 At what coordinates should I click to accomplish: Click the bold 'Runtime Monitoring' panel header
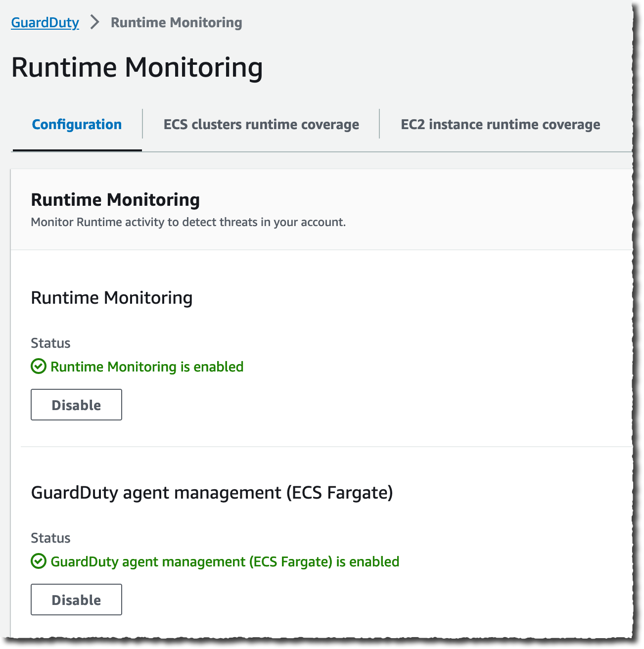116,200
